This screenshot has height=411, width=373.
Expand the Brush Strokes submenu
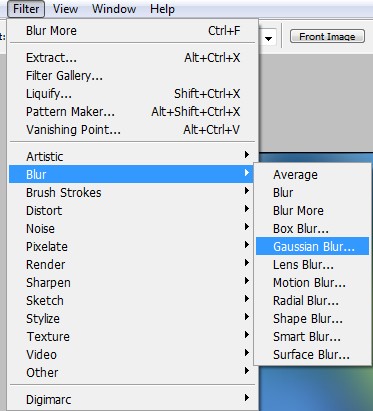tap(131, 192)
